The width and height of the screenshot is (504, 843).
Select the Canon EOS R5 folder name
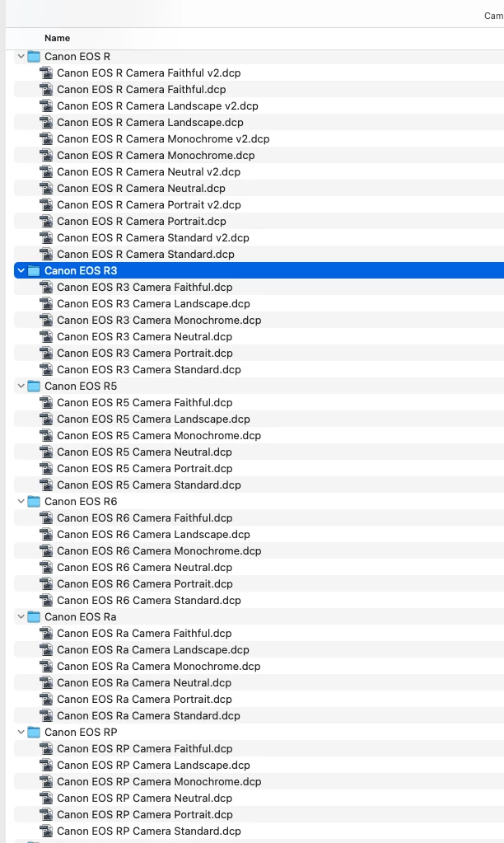point(81,386)
